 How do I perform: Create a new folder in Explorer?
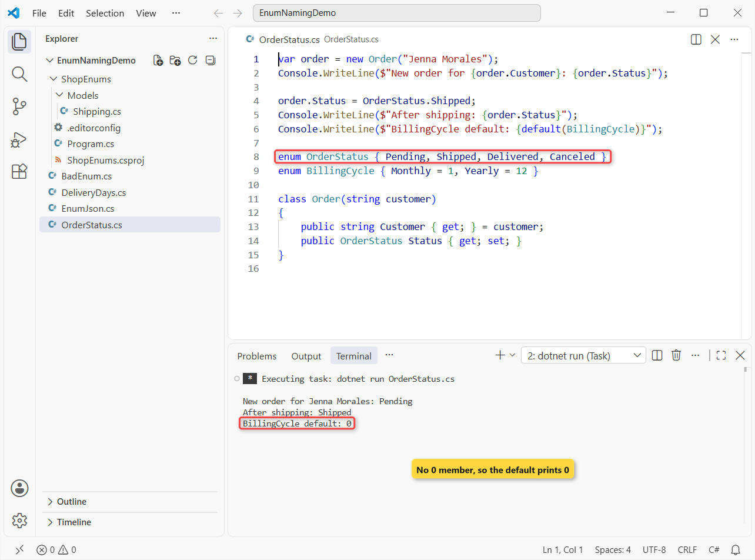tap(175, 61)
